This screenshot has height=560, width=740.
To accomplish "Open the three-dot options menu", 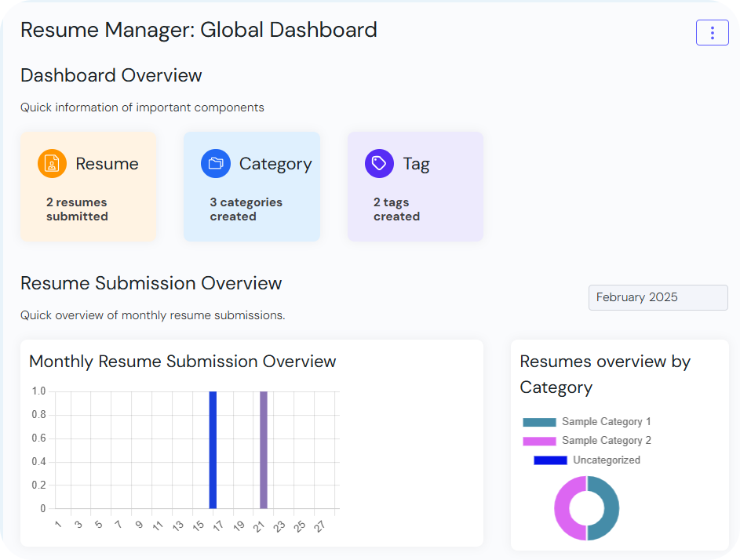I will point(712,33).
